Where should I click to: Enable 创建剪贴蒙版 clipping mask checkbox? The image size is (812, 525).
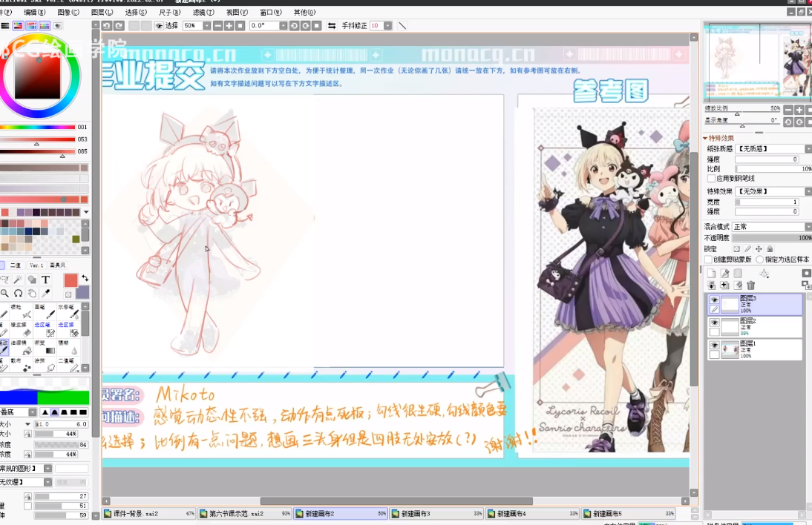(x=708, y=260)
